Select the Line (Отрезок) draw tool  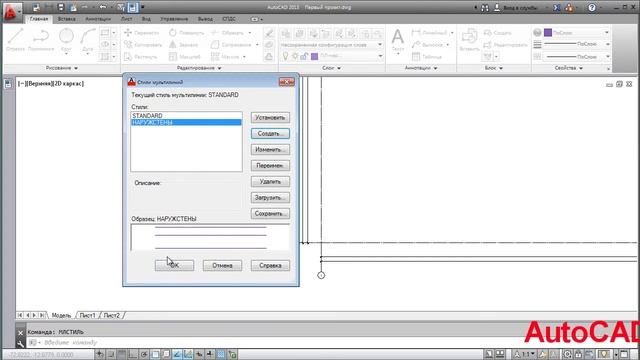[x=16, y=40]
